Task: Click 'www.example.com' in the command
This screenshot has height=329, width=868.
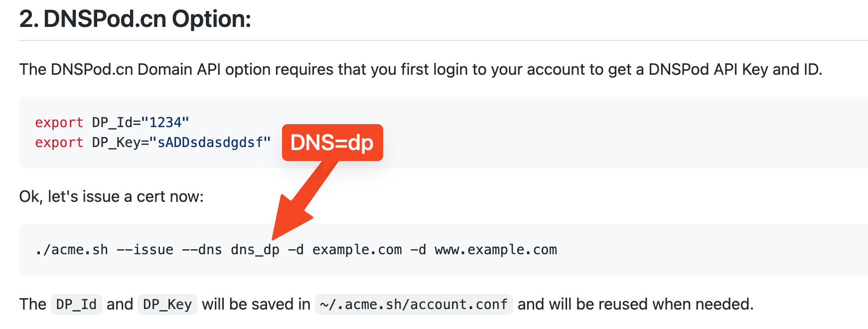Action: coord(496,250)
